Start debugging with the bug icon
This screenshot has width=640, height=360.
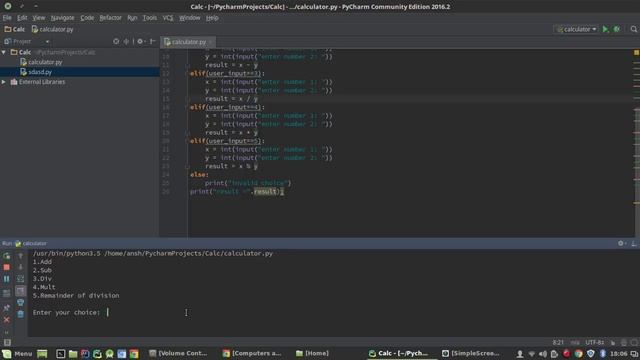(617, 29)
